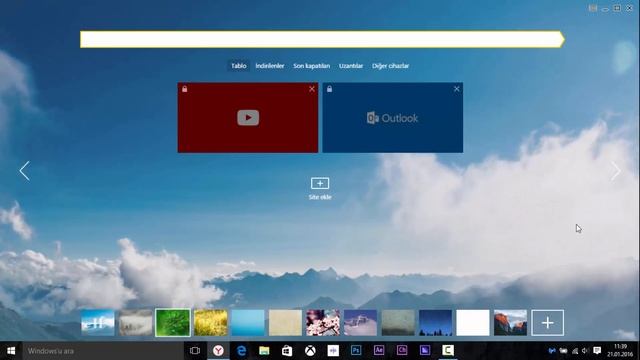
Task: Open the Xbox app from the taskbar
Action: coord(310,351)
